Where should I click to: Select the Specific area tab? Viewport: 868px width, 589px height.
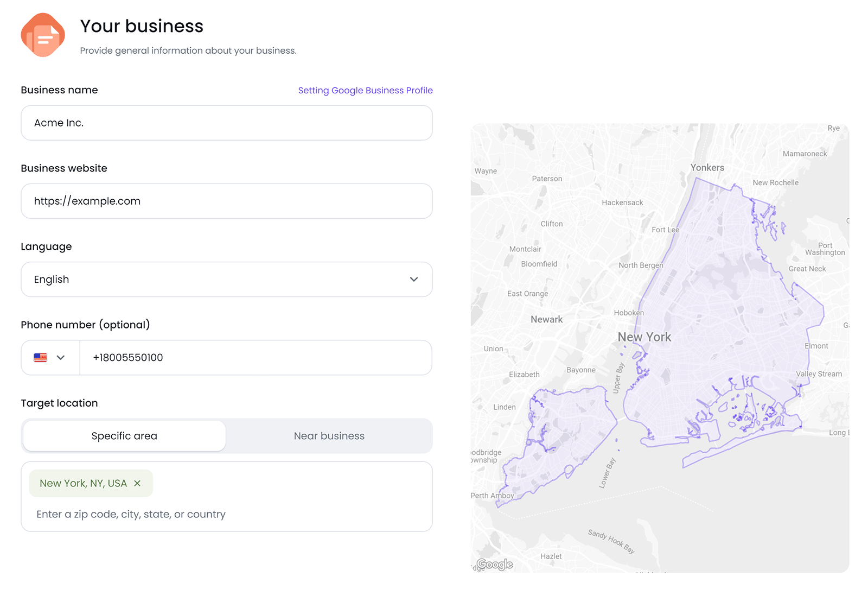pyautogui.click(x=124, y=435)
